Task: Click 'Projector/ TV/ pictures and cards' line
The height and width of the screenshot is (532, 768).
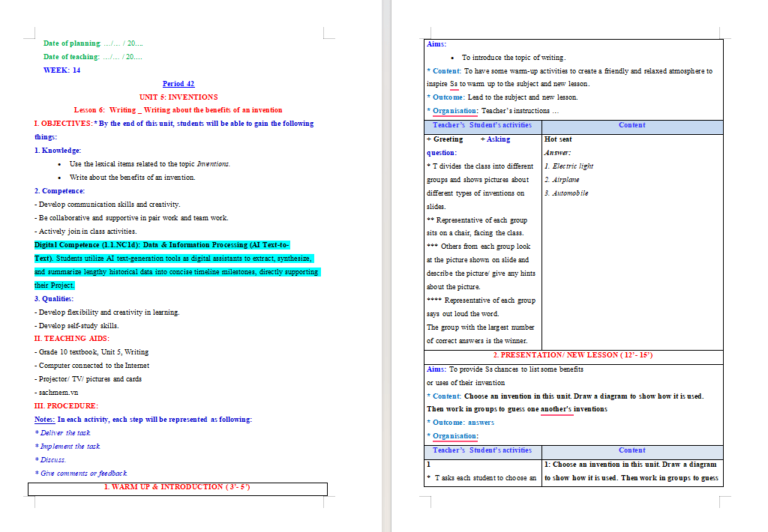Action: coord(88,379)
